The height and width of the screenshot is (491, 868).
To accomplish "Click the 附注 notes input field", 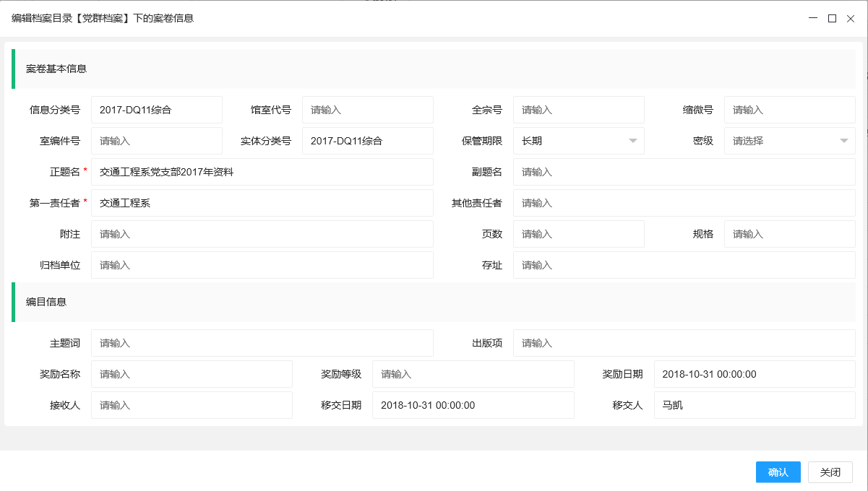I will coord(262,234).
